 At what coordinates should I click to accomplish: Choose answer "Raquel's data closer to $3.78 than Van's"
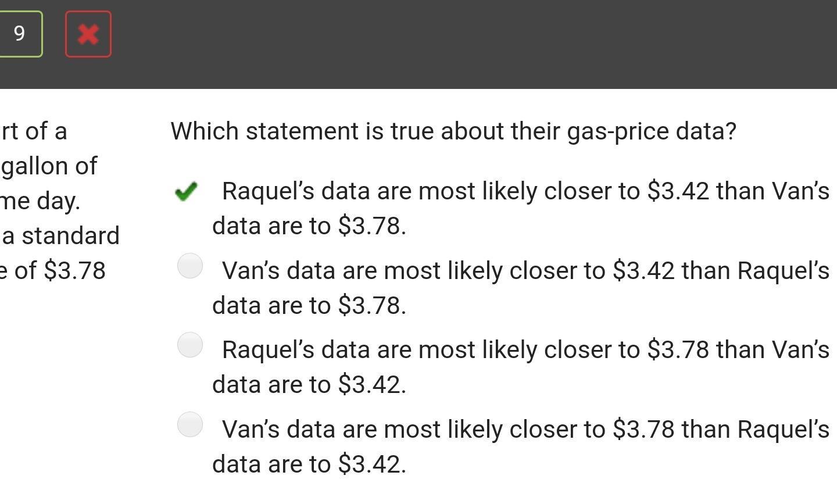pos(521,367)
